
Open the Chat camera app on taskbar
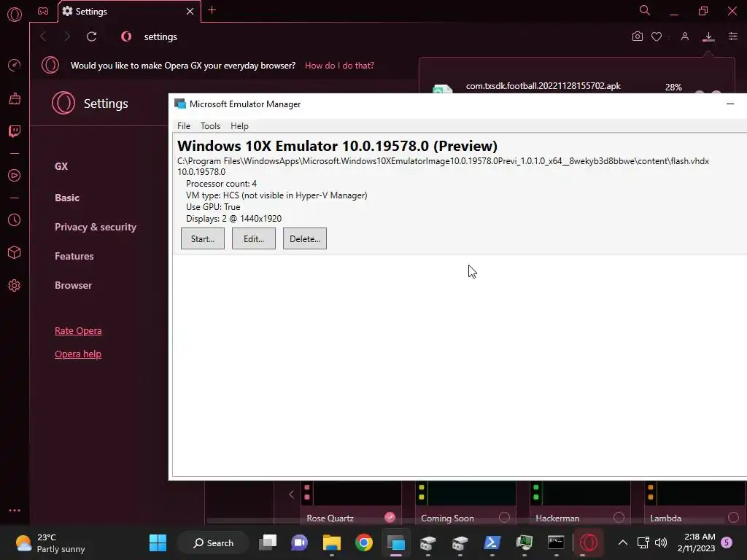coord(300,542)
